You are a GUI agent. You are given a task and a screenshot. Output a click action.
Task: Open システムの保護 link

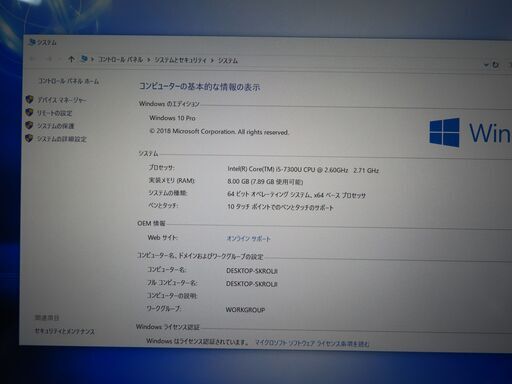pos(55,126)
